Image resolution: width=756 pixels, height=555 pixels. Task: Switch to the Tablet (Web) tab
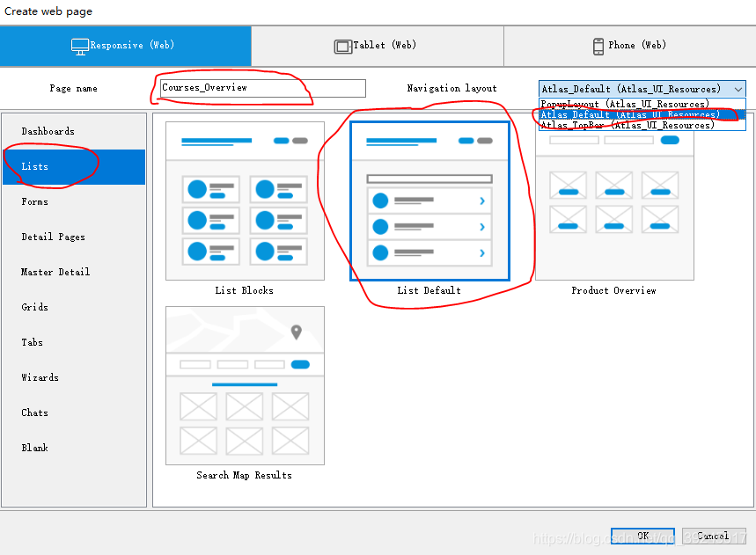tap(377, 46)
